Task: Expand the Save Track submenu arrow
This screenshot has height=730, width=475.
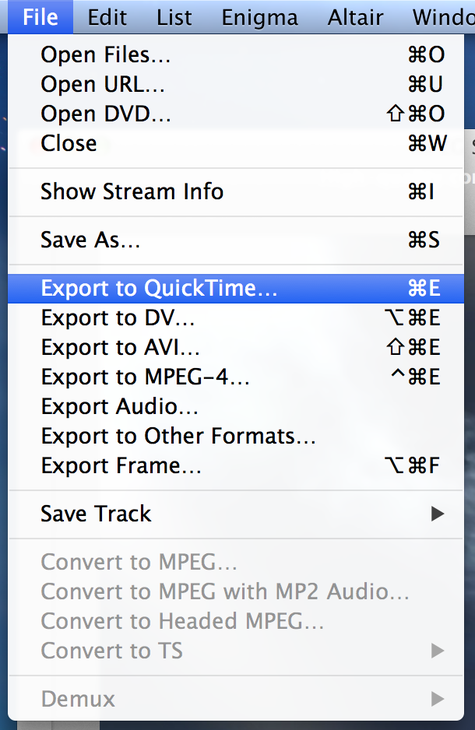Action: click(x=437, y=514)
